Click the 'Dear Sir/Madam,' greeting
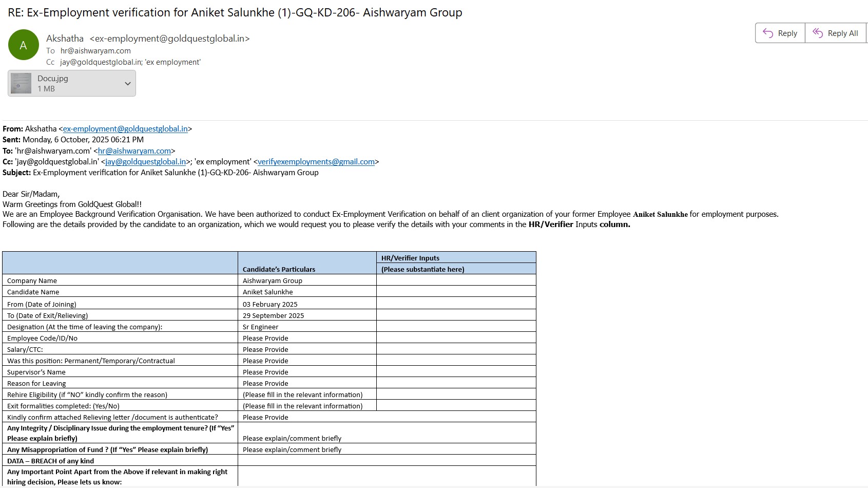This screenshot has width=868, height=488. pyautogui.click(x=31, y=194)
